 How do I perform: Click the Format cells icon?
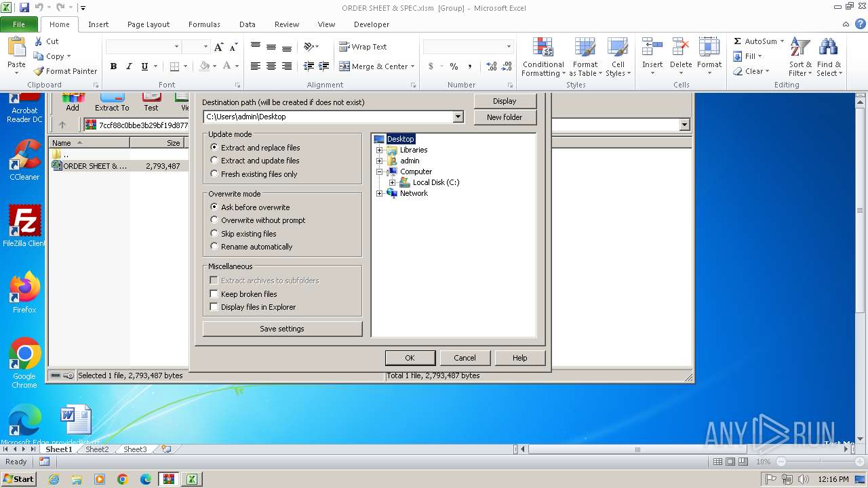coord(709,47)
